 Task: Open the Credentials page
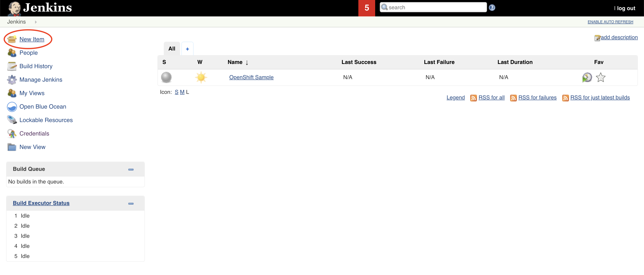click(34, 134)
